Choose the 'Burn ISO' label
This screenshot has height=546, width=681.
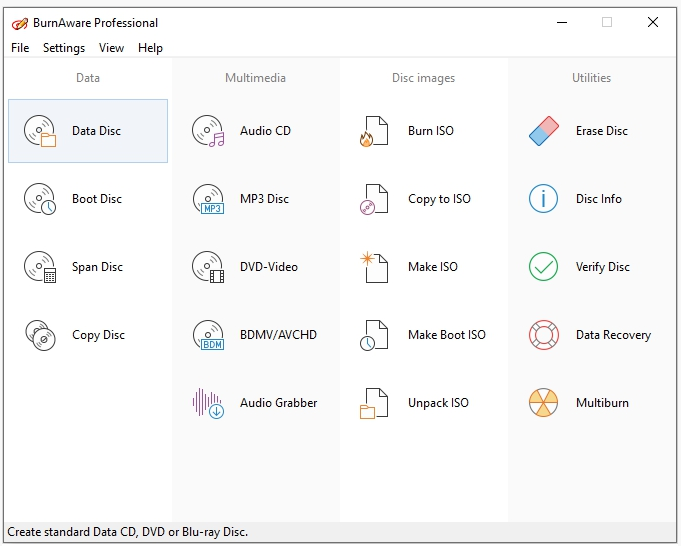pyautogui.click(x=431, y=131)
